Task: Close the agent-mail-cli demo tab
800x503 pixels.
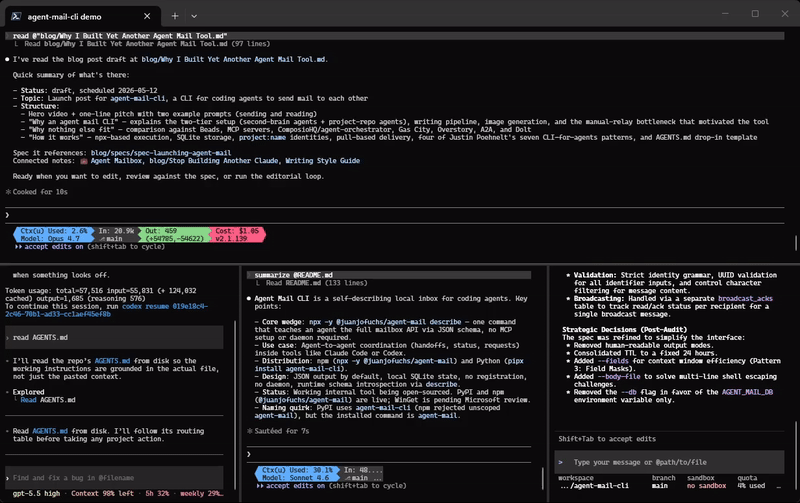Action: pyautogui.click(x=147, y=16)
